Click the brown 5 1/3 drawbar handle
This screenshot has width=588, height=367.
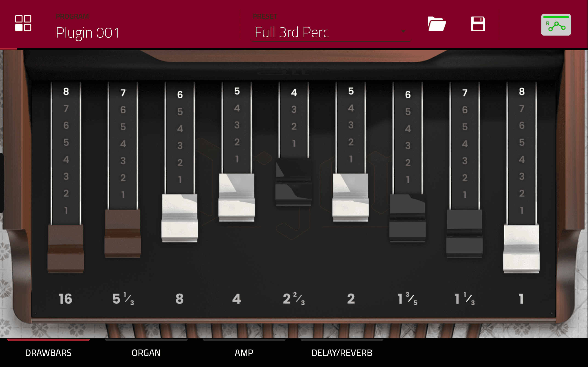tap(123, 233)
